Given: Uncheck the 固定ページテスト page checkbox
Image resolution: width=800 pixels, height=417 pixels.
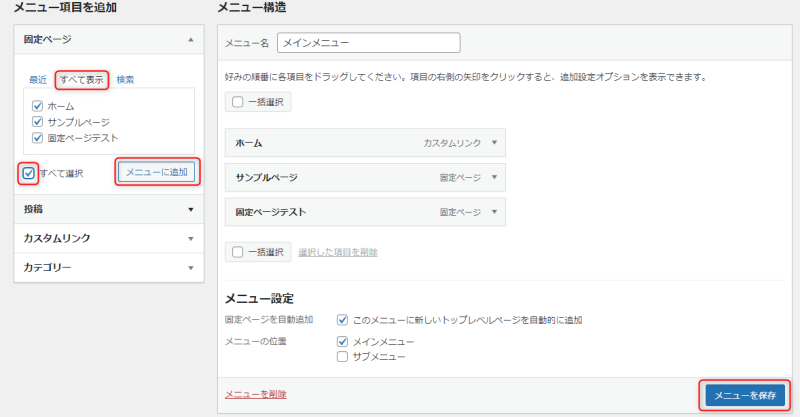Looking at the screenshot, I should (x=38, y=138).
